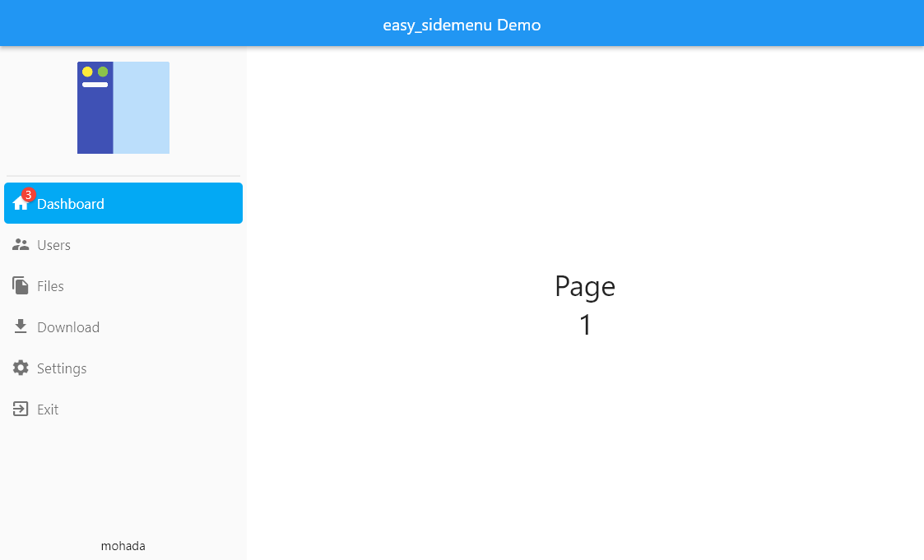The image size is (924, 560).
Task: Open the Download label in the side menu
Action: [x=68, y=327]
